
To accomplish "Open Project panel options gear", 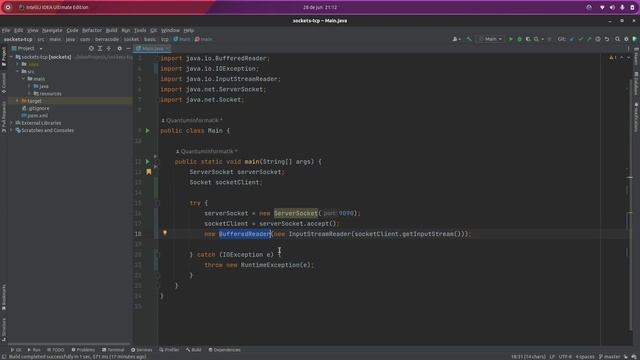I will tap(120, 49).
